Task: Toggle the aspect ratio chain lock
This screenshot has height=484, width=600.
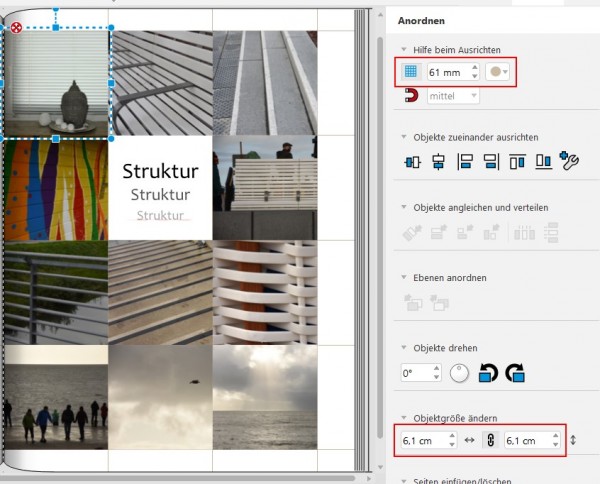Action: 489,440
